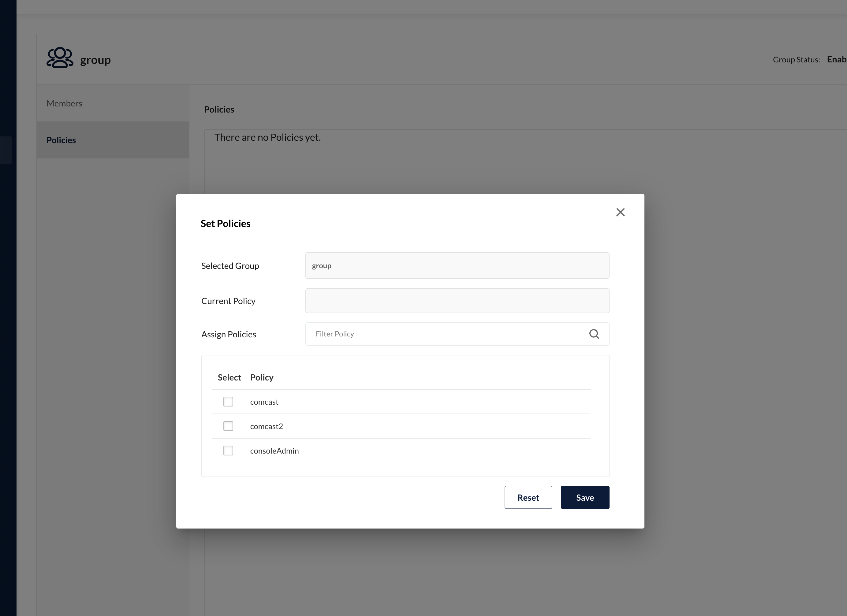847x616 pixels.
Task: Click the Policy column header
Action: (x=261, y=377)
